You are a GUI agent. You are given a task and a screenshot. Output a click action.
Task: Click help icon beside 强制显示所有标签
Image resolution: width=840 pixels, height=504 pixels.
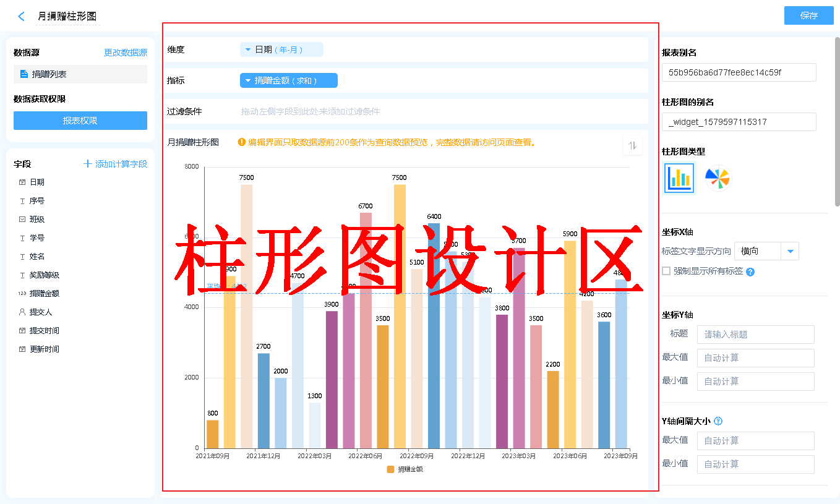click(x=750, y=271)
